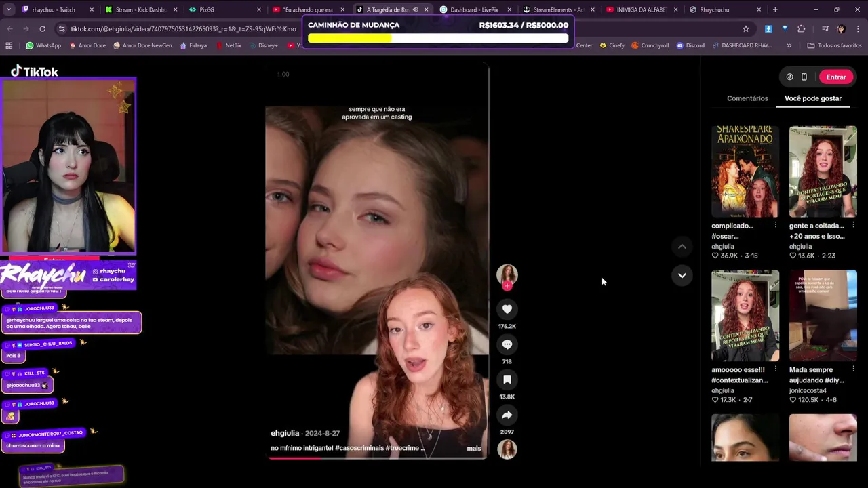Viewport: 868px width, 488px height.
Task: Open options menu for the 'amooooo esse' video
Action: click(775, 369)
